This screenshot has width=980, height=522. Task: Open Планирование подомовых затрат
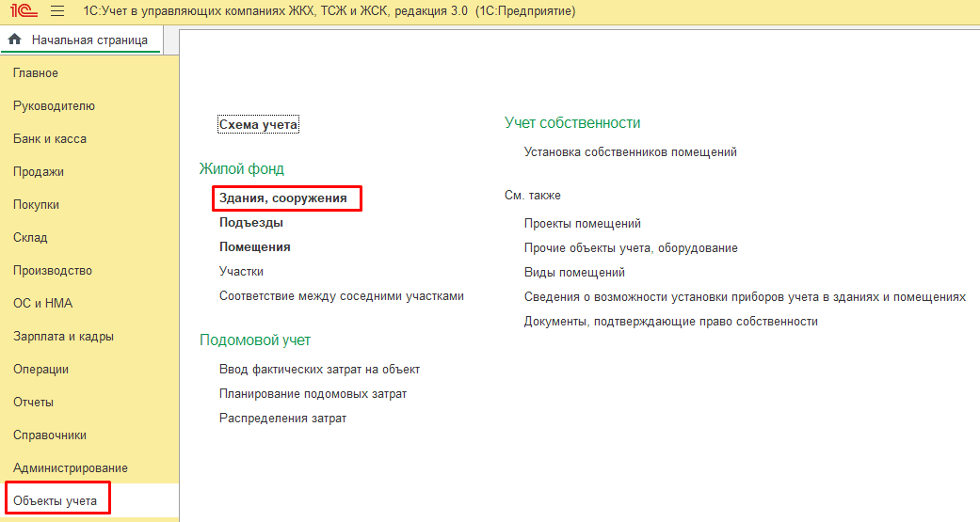pos(313,394)
